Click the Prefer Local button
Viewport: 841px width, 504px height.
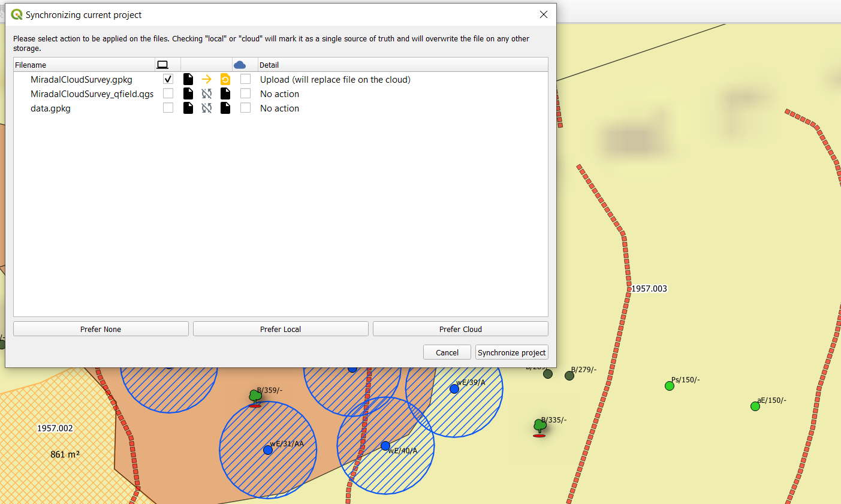(281, 329)
